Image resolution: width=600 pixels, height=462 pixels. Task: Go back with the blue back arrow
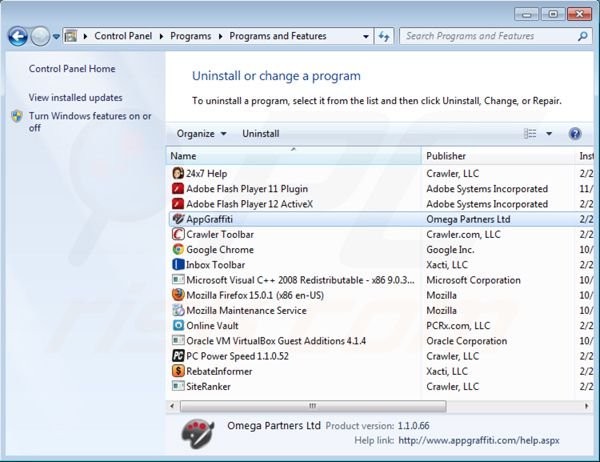(x=18, y=36)
